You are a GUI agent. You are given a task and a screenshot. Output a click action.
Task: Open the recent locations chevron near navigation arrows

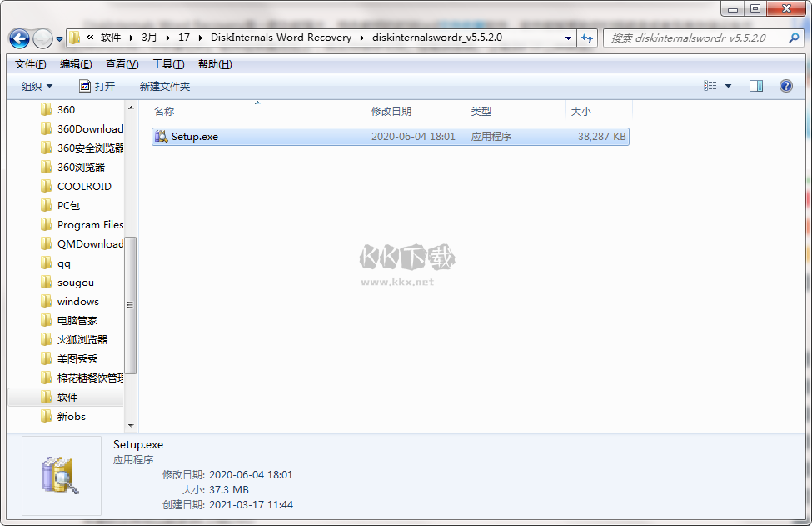(58, 38)
